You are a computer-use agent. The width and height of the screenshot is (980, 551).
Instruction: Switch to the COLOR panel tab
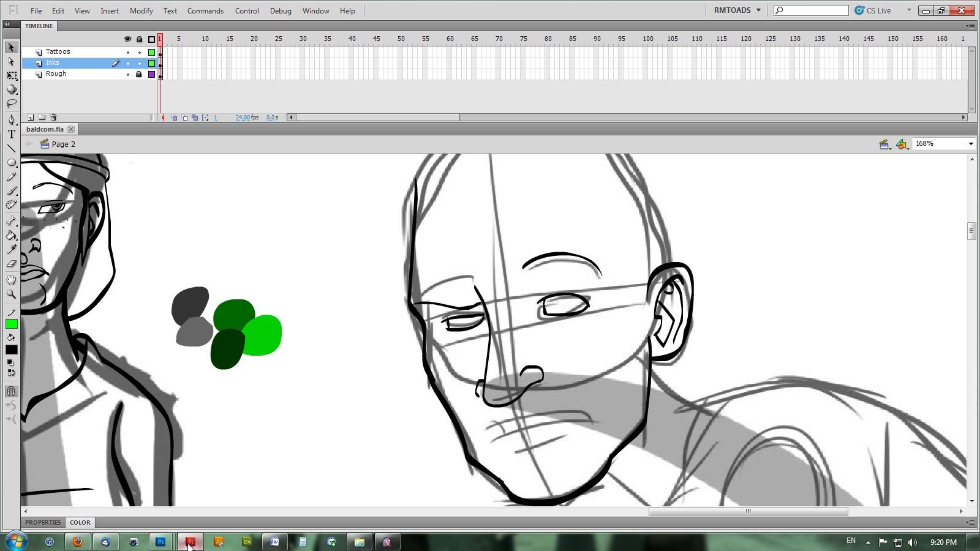(x=80, y=523)
